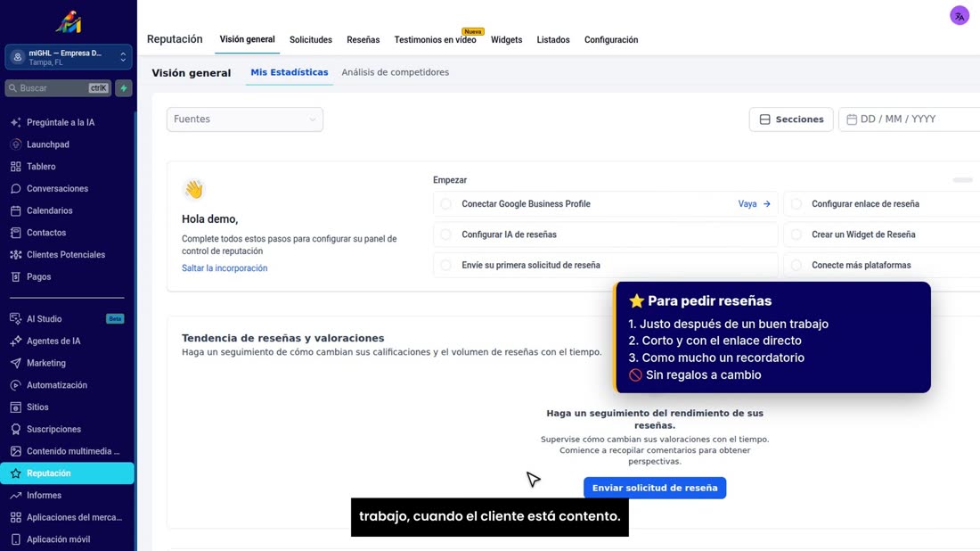This screenshot has height=551, width=980.
Task: Check the Crear un Widget de Reseña circle
Action: click(796, 234)
